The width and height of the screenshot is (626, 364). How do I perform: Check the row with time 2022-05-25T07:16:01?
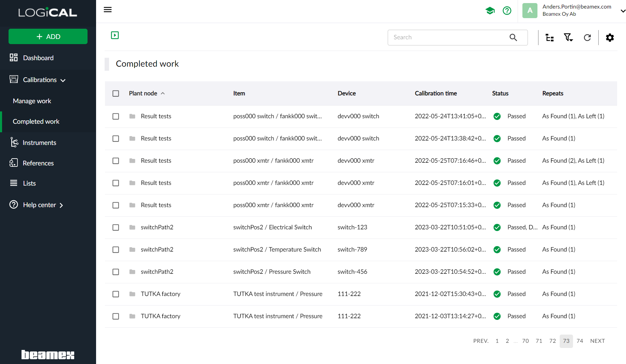(x=116, y=183)
